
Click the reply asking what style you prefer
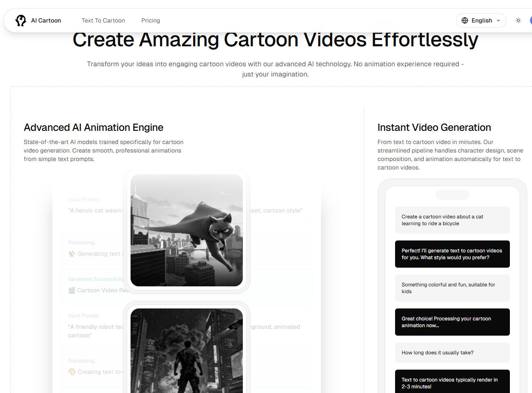pos(452,254)
